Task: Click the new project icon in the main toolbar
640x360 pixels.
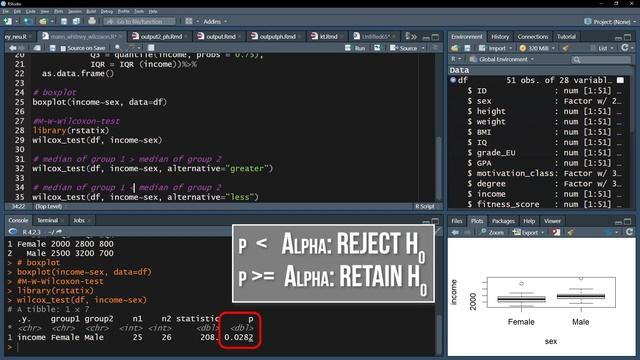Action: (27, 21)
